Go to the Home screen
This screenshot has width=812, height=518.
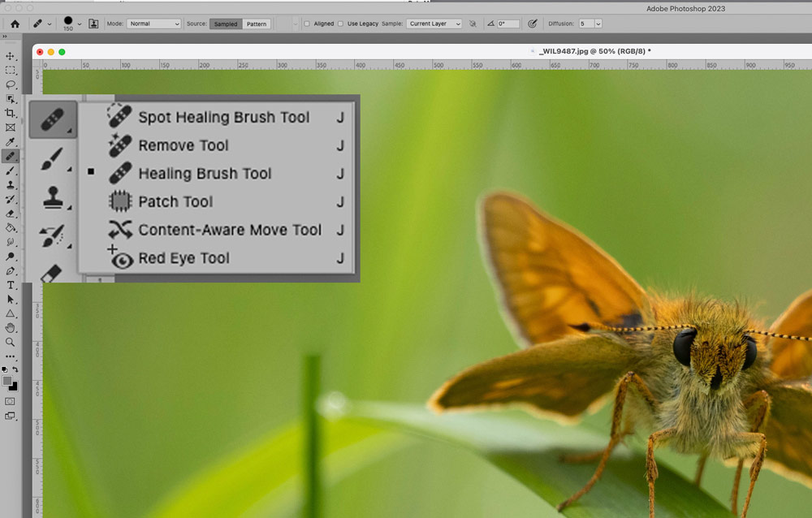tap(15, 24)
